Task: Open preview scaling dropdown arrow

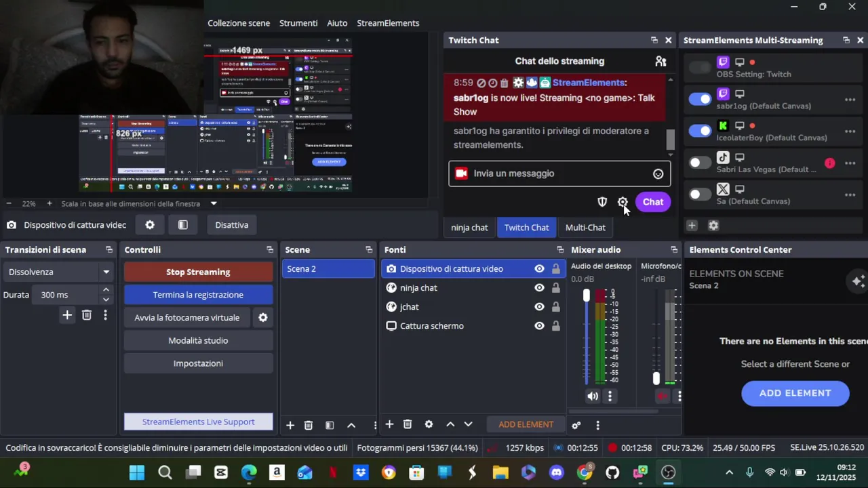Action: (x=214, y=203)
